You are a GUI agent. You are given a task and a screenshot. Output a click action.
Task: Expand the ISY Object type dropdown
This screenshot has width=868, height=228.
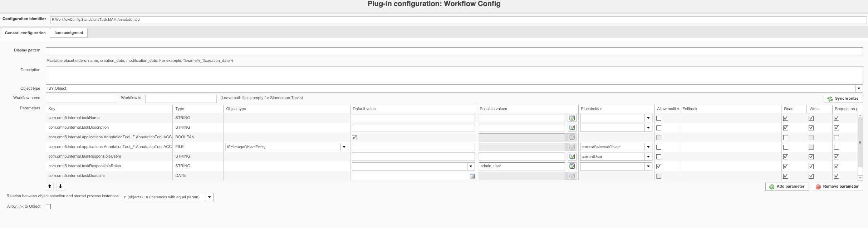tap(859, 88)
